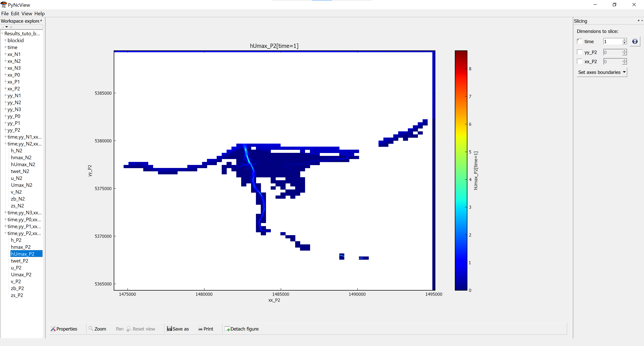Screen dimensions: 644x346
Task: Activate the Zoom magnifier tool
Action: click(x=98, y=329)
